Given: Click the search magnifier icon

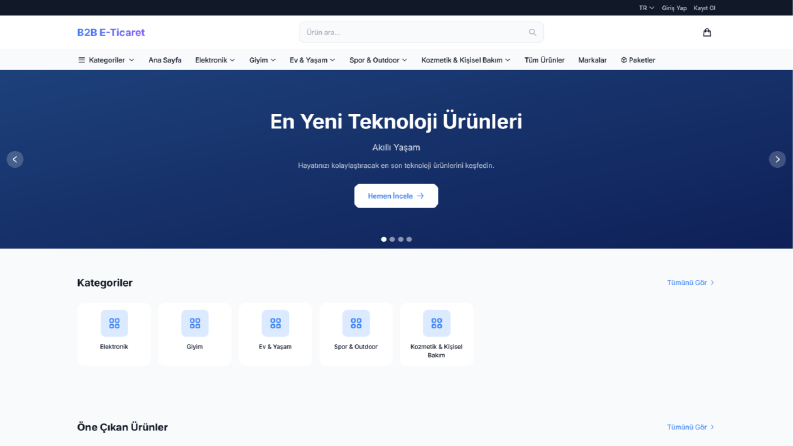Looking at the screenshot, I should pyautogui.click(x=532, y=32).
